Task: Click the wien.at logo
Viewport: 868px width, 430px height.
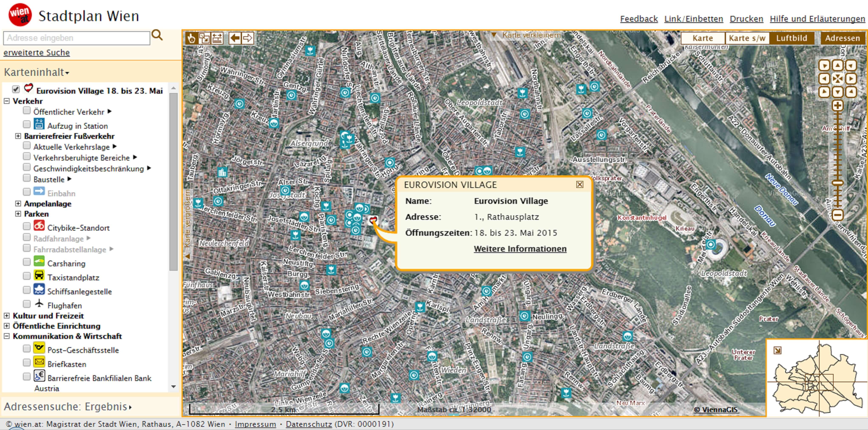Action: click(x=20, y=15)
